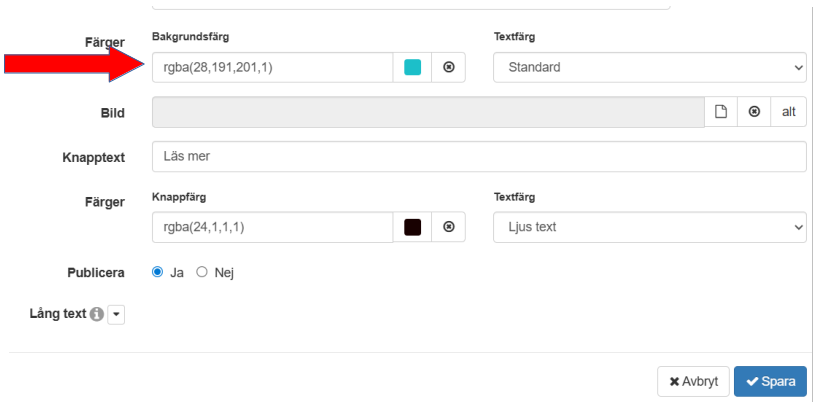Click the Knapptext field containing Läs mer
The width and height of the screenshot is (817, 402).
tap(478, 157)
